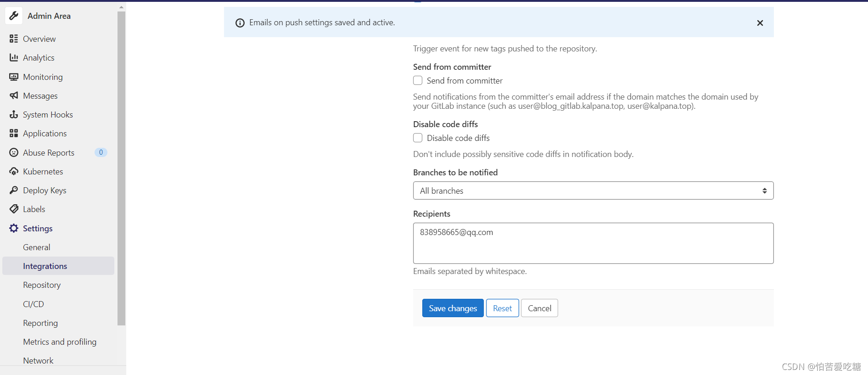Viewport: 868px width, 375px height.
Task: Click the Applications grid icon
Action: 14,133
